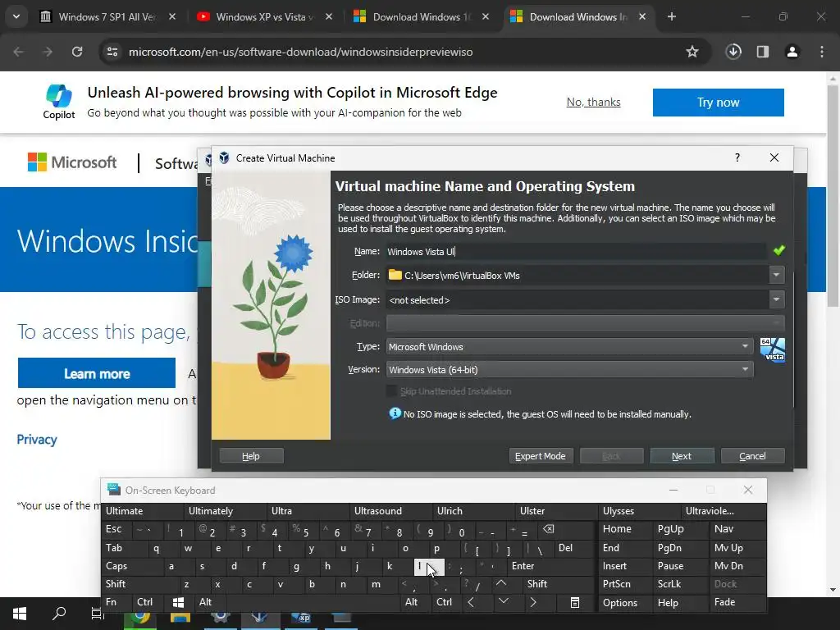Viewport: 840px width, 630px height.
Task: Switch to Download Windows 10 tab
Action: [x=420, y=16]
